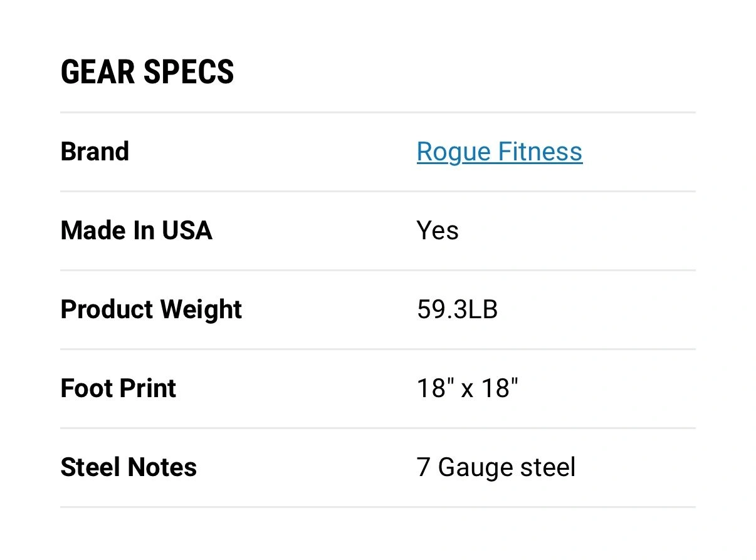Click the Yes value for Made In USA

tap(438, 231)
